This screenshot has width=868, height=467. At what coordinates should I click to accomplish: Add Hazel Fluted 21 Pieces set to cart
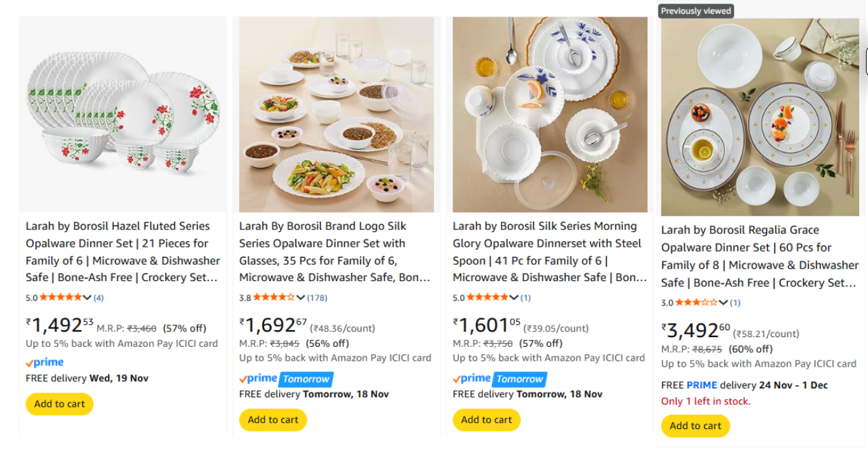(x=59, y=404)
